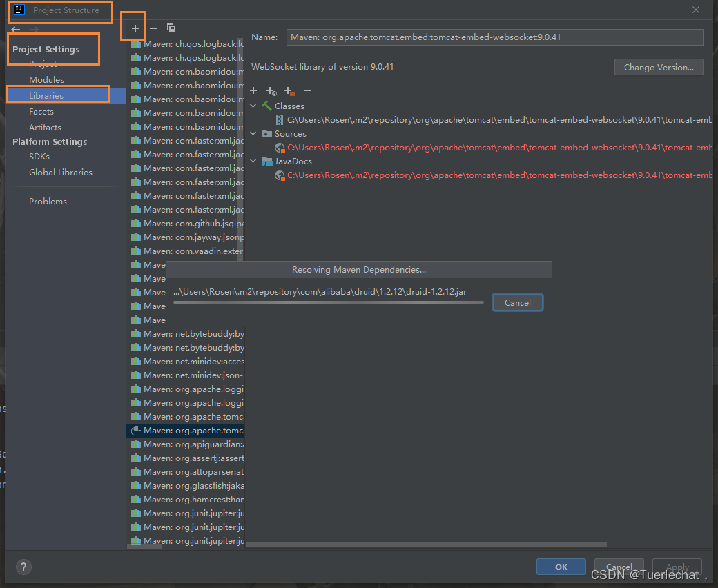Select Maven: org.hamcrest library
Image resolution: width=718 pixels, height=588 pixels.
[x=186, y=499]
